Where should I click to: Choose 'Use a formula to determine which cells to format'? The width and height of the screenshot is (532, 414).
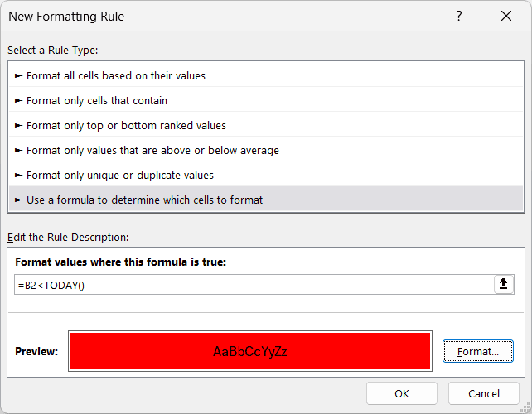tap(266, 200)
